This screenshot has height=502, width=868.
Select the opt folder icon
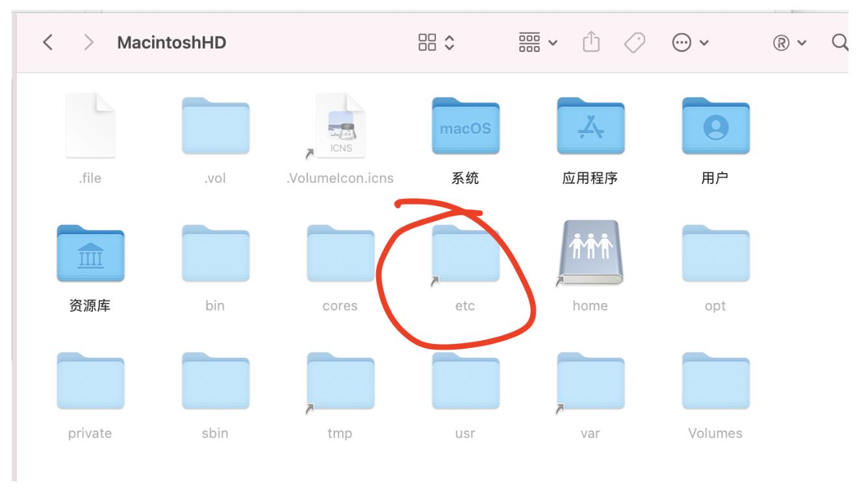click(x=715, y=252)
